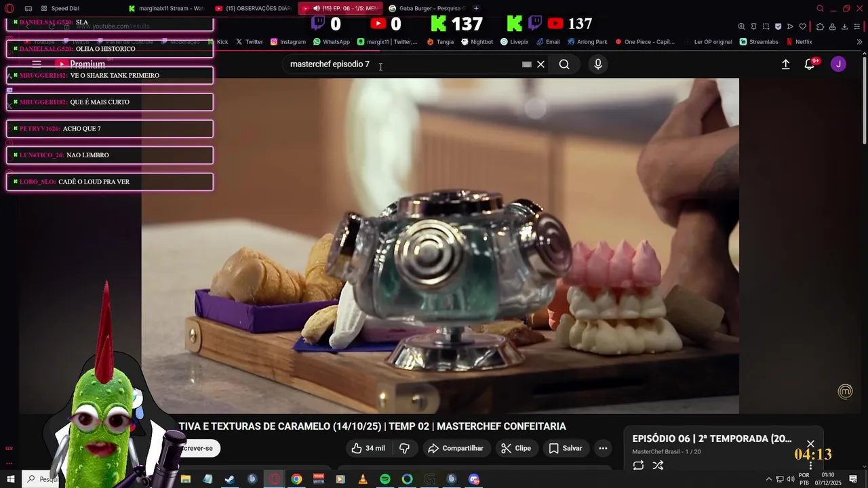This screenshot has height=488, width=868.
Task: Open the Email bookmark
Action: 548,42
